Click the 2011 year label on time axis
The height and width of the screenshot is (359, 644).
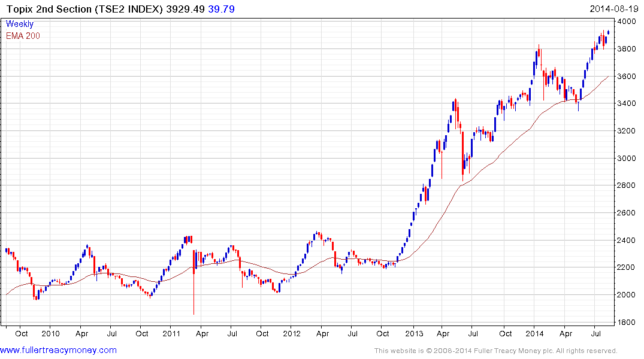coord(171,333)
